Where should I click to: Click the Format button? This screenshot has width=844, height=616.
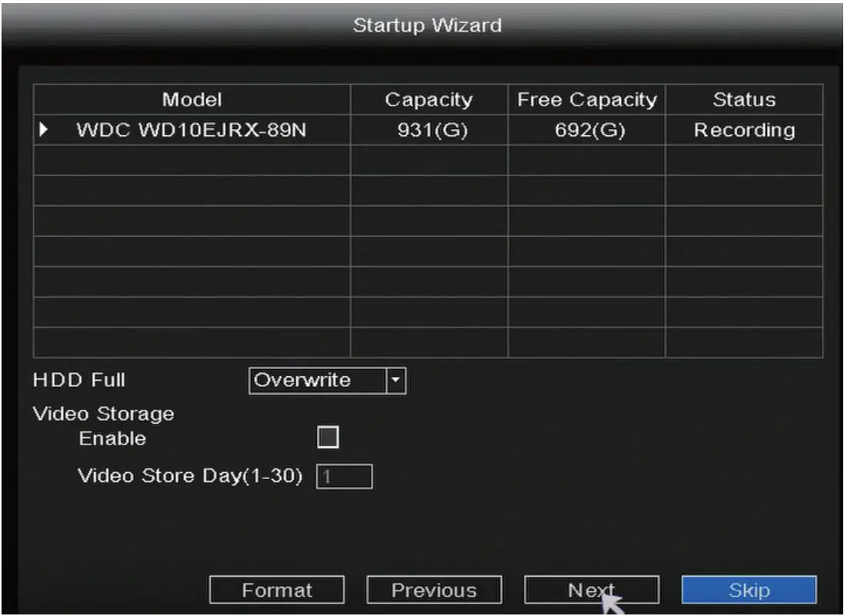point(277,590)
